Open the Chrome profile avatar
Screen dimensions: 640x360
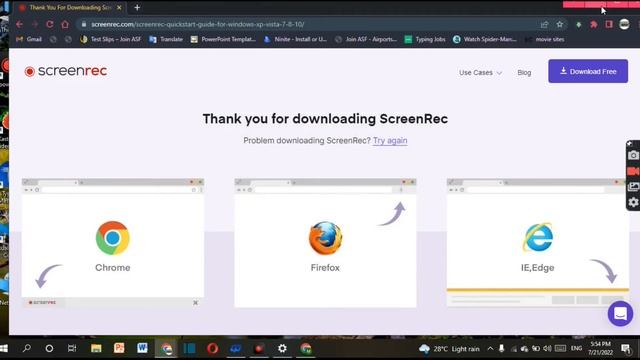(x=624, y=24)
